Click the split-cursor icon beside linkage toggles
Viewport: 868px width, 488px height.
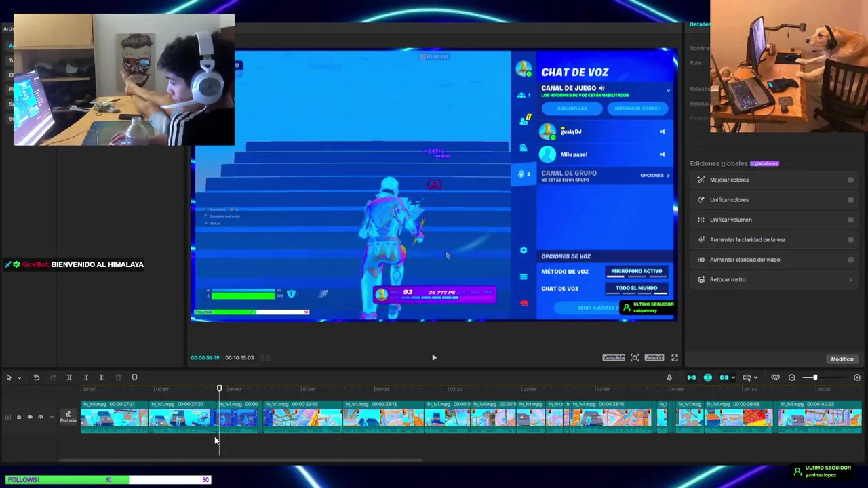click(x=747, y=378)
